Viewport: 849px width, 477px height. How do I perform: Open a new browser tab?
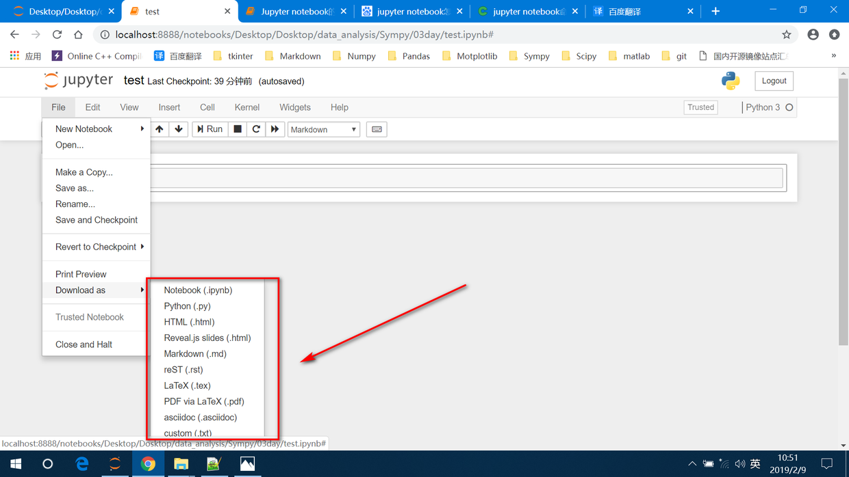[715, 11]
